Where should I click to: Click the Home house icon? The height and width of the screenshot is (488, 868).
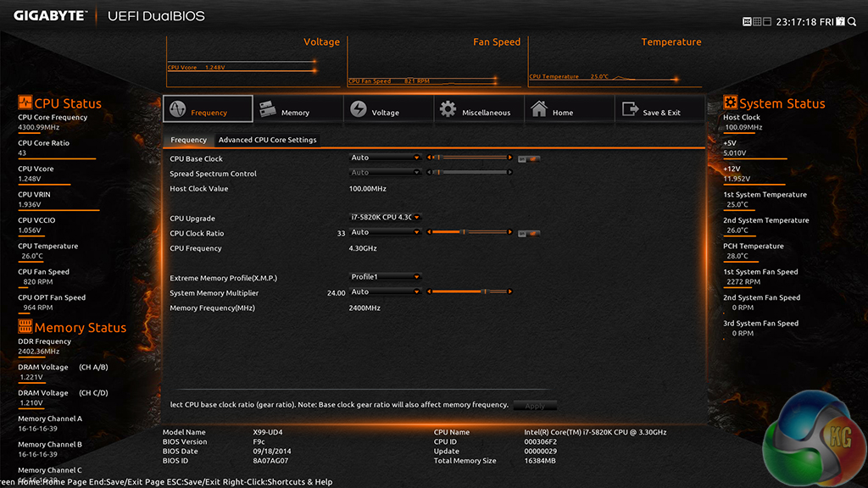click(539, 110)
